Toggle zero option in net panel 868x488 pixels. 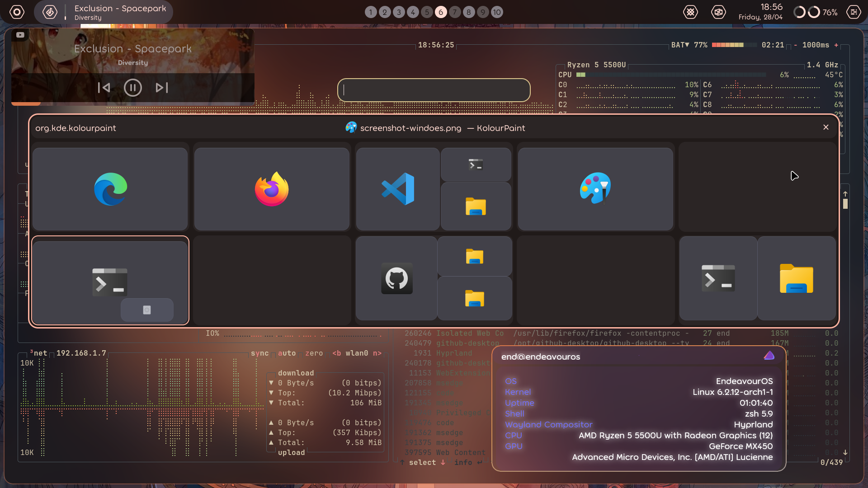coord(314,353)
